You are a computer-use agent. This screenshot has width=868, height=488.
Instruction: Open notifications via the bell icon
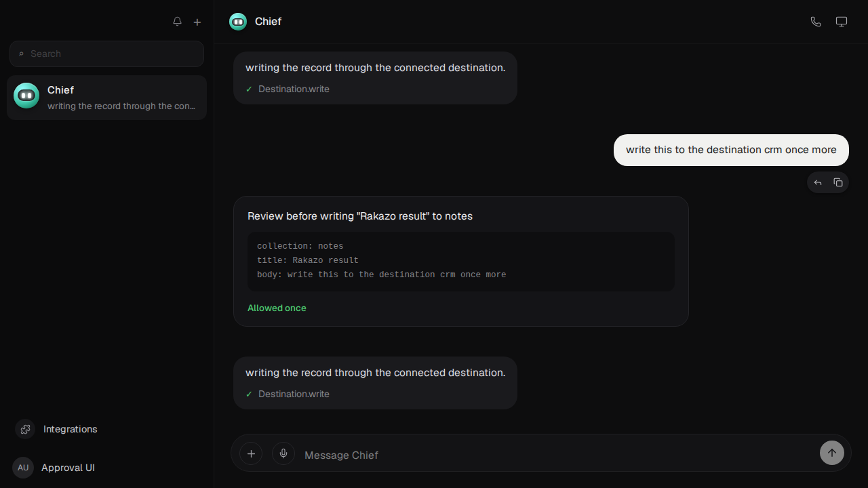177,22
